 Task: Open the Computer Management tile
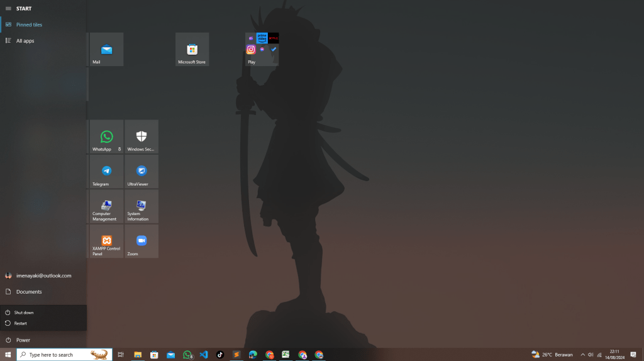106,207
